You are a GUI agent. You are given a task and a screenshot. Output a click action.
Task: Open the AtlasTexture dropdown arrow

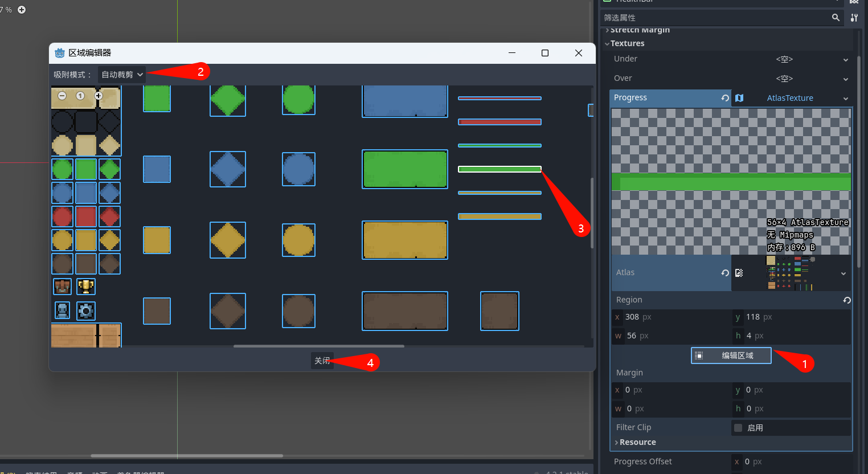pos(845,99)
